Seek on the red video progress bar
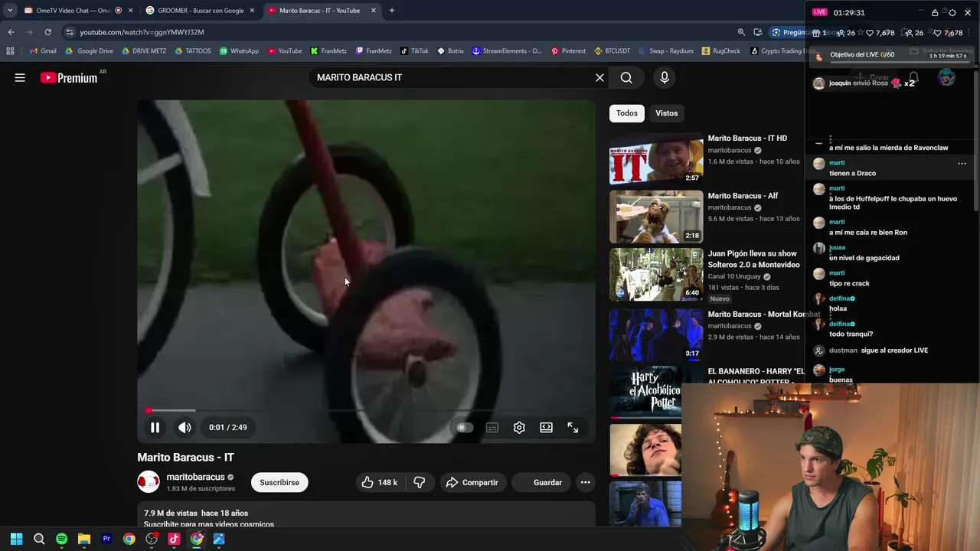Image resolution: width=980 pixels, height=551 pixels. pyautogui.click(x=366, y=411)
